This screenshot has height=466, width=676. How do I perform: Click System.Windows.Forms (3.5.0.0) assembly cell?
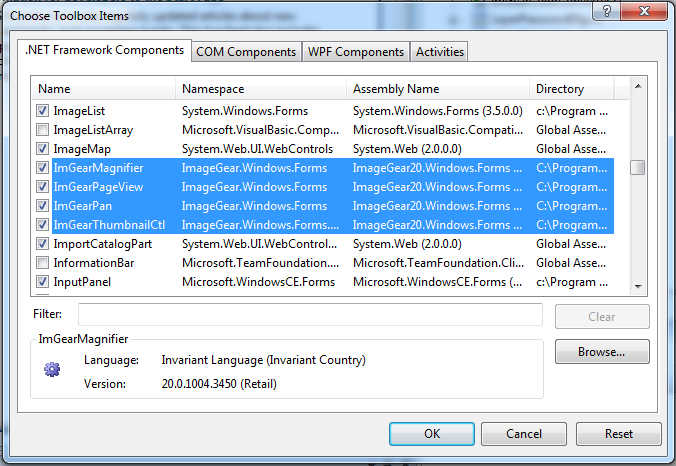coord(438,111)
